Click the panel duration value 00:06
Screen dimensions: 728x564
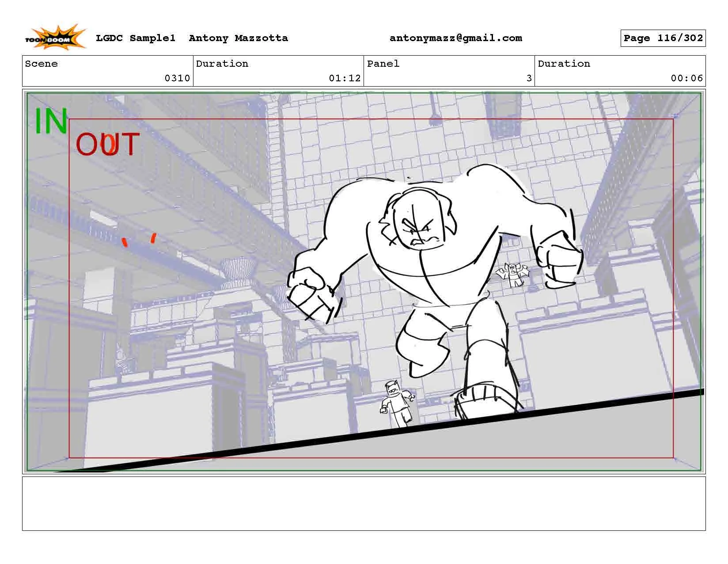click(x=686, y=78)
